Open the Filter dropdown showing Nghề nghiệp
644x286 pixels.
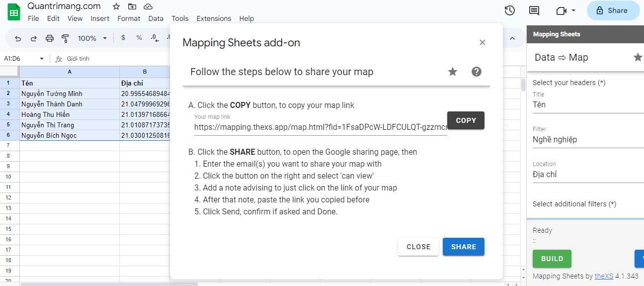[588, 140]
